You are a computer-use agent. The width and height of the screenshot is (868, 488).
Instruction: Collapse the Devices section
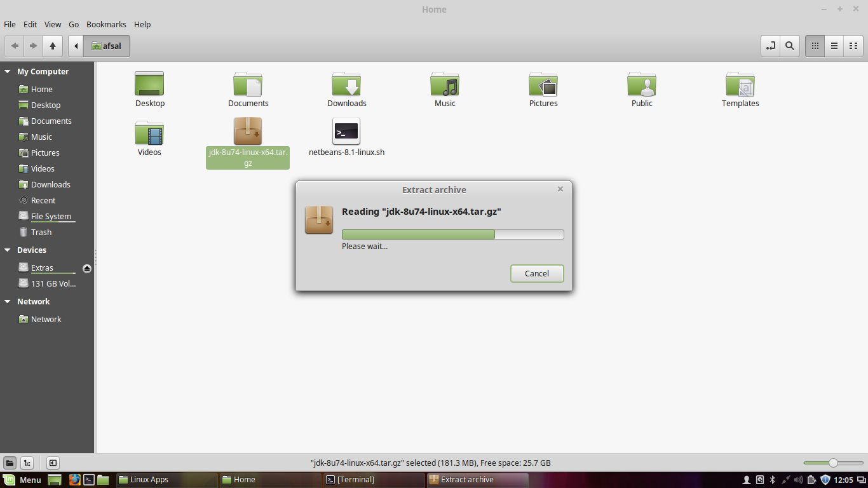8,250
